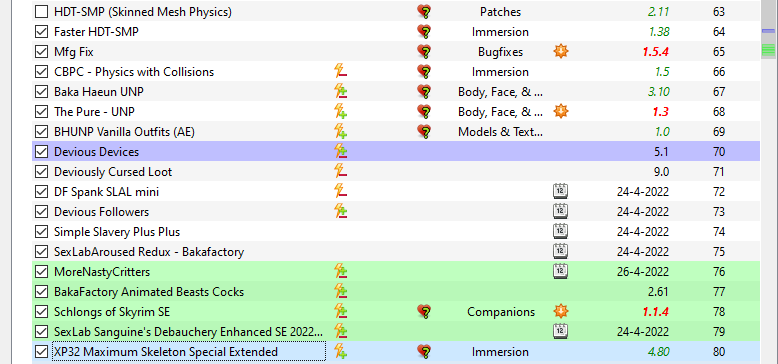778x364 pixels.
Task: Select SexLab Sanguine's Debauchery Enhanced entry
Action: 189,331
